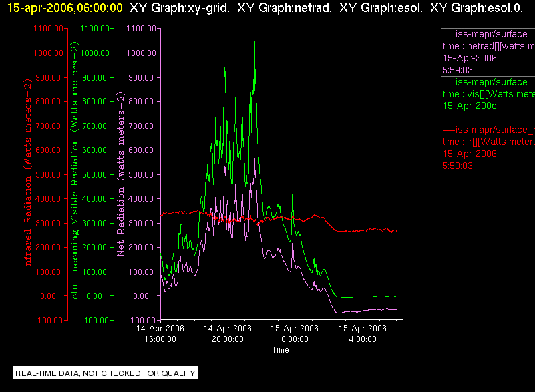Click the green vis legend entry
The height and width of the screenshot is (392, 535).
point(488,94)
